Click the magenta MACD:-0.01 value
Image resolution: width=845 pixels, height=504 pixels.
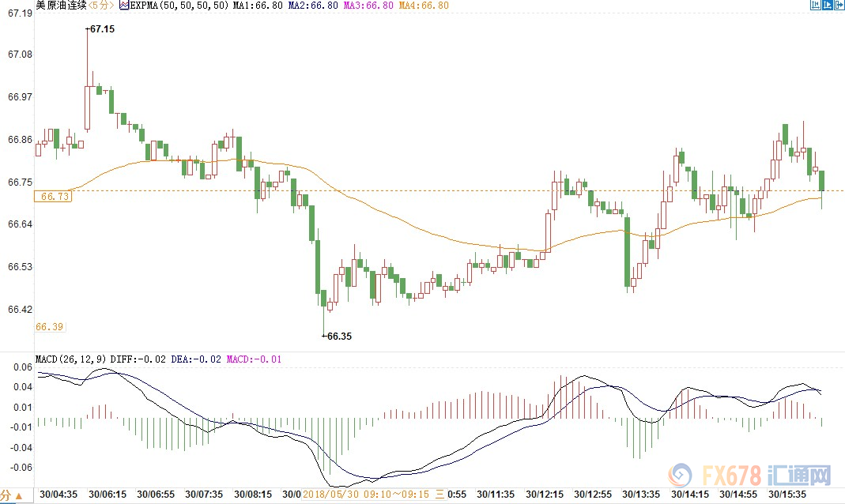pyautogui.click(x=255, y=359)
